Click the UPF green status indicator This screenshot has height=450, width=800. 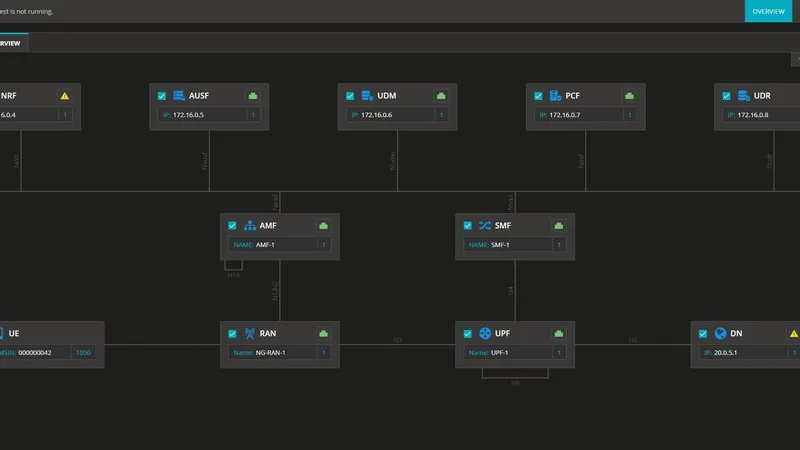(x=559, y=334)
